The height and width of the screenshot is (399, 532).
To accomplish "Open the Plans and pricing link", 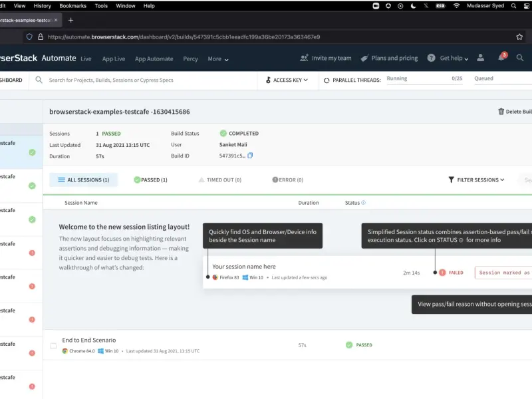I will pos(394,58).
